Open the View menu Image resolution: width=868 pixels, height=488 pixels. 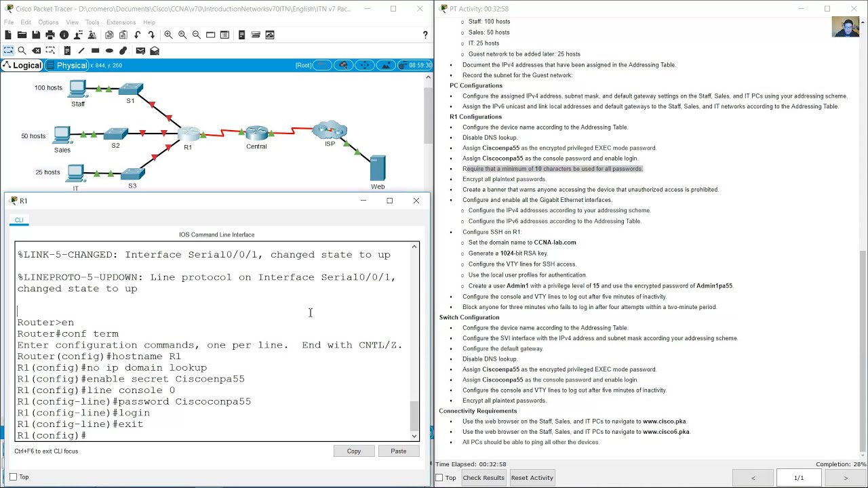click(71, 22)
